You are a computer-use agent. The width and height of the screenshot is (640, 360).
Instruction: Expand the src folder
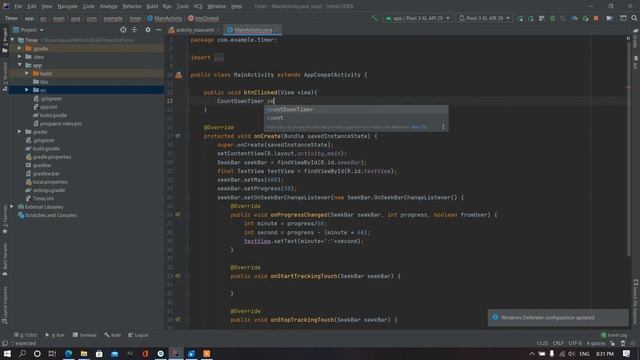[x=27, y=90]
